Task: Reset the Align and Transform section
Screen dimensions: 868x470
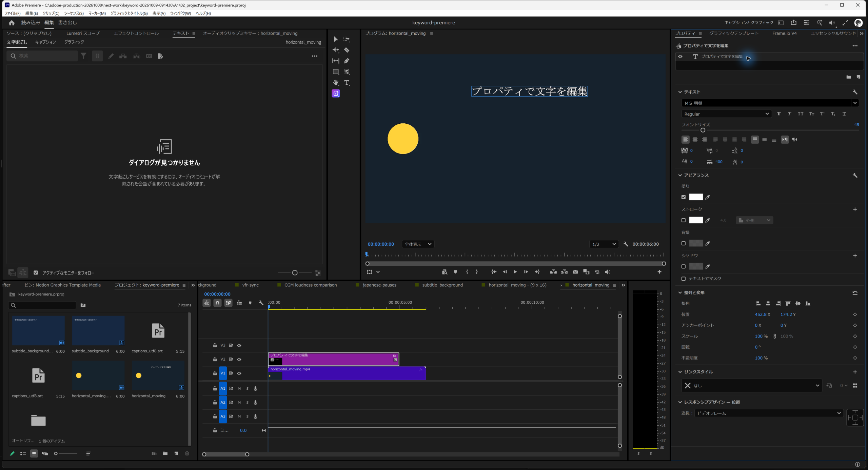Action: coord(855,293)
